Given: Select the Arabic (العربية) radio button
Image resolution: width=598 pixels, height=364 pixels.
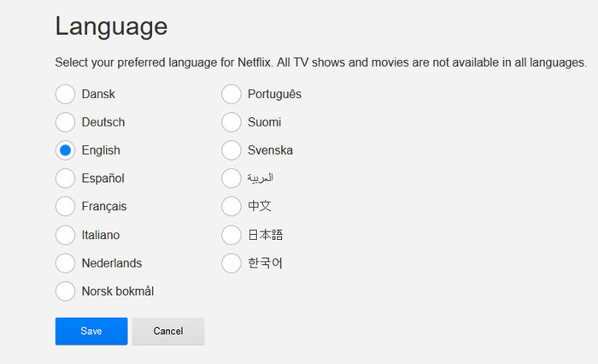Looking at the screenshot, I should tap(232, 179).
